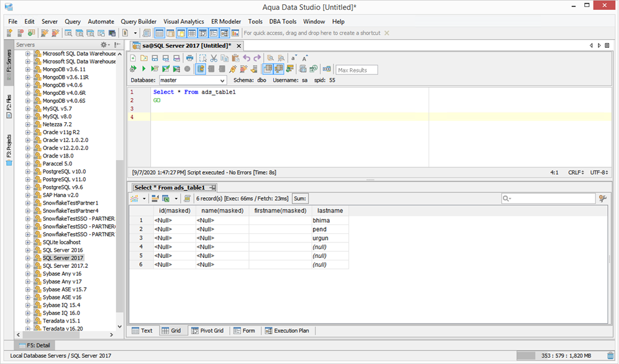Toggle the highlighted split-pane layout button
Viewport: 619px width, 364px height.
click(269, 69)
